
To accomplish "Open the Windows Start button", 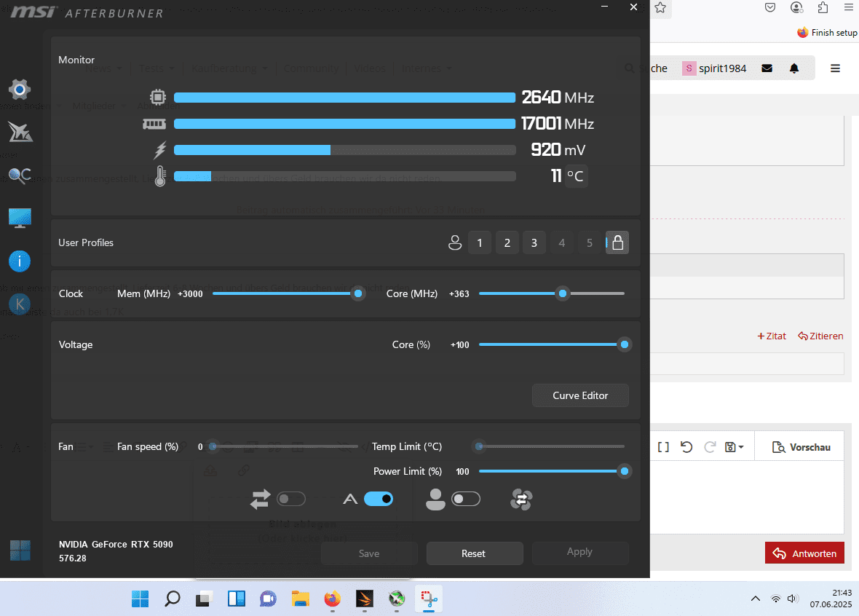I will point(140,599).
